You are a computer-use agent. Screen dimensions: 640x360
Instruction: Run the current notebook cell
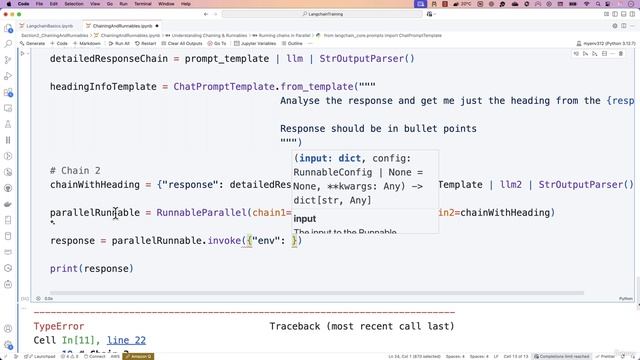click(x=22, y=53)
